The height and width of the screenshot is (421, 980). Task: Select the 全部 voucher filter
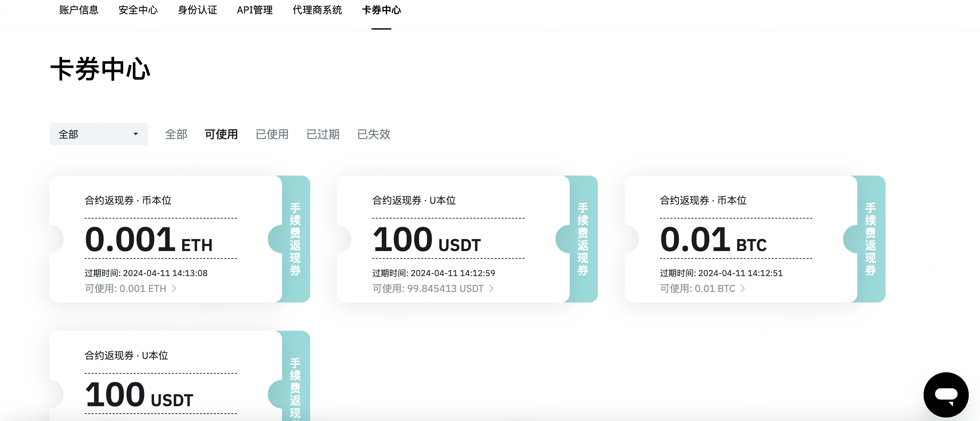[176, 134]
